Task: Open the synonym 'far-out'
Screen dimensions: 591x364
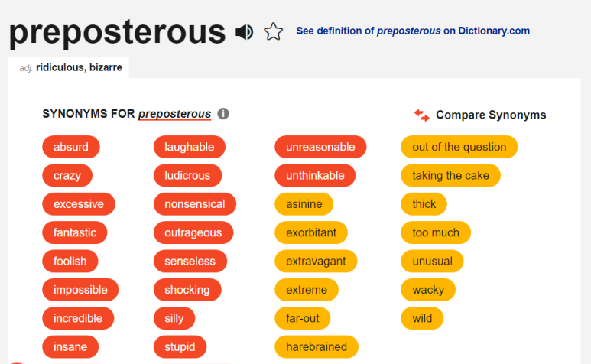Action: tap(302, 318)
